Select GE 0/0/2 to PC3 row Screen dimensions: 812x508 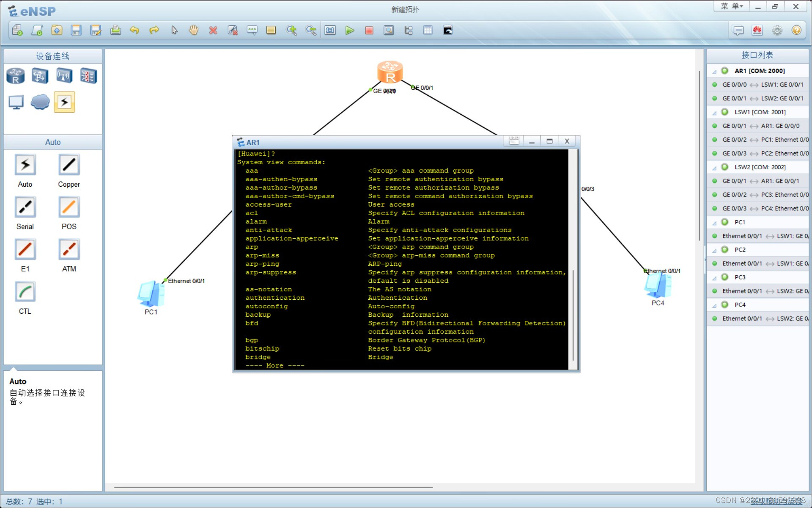(758, 195)
